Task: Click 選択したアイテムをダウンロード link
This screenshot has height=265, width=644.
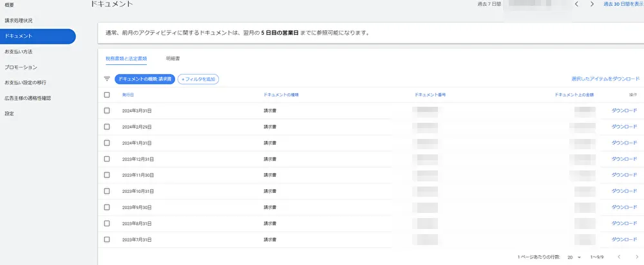Action: (605, 78)
